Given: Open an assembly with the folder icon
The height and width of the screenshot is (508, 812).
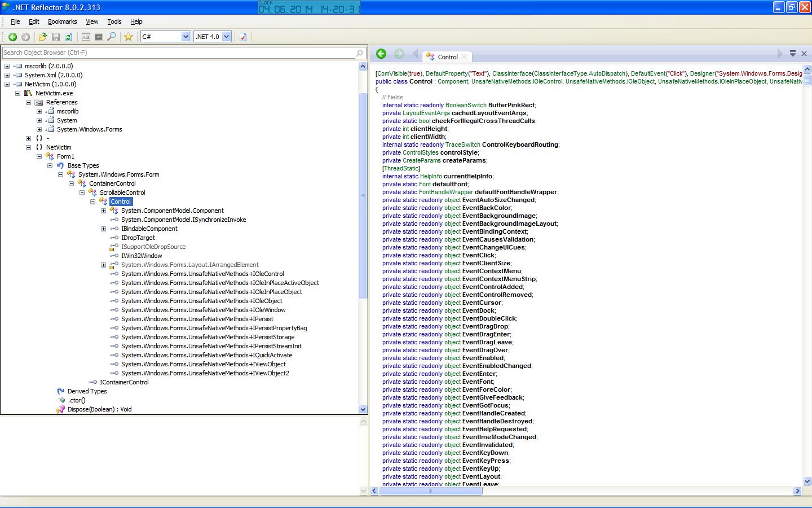Looking at the screenshot, I should point(42,37).
